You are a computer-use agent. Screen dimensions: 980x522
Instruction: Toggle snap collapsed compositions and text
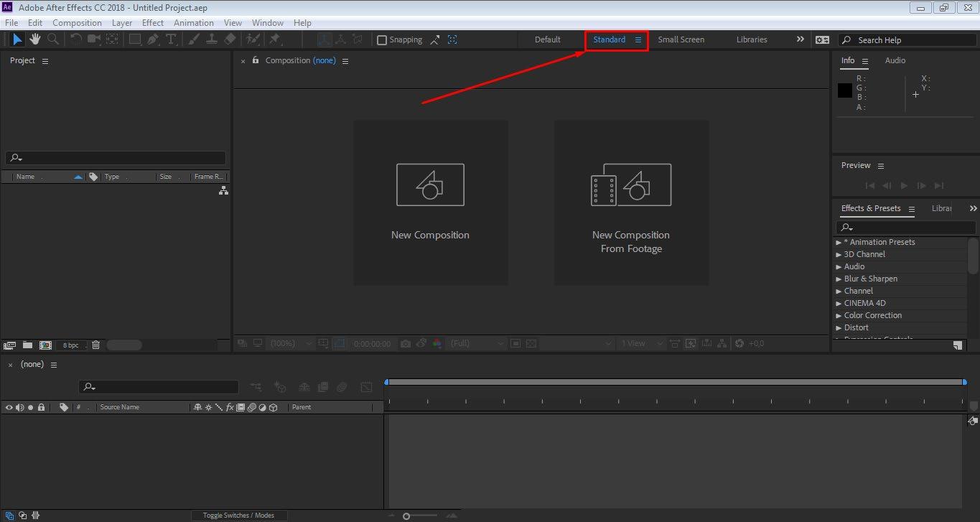click(452, 40)
